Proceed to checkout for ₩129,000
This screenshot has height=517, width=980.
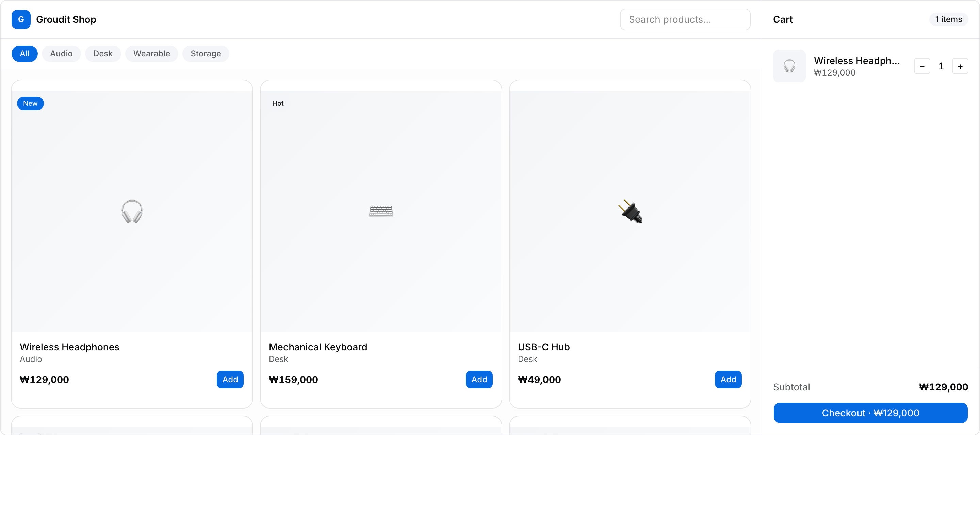coord(870,413)
